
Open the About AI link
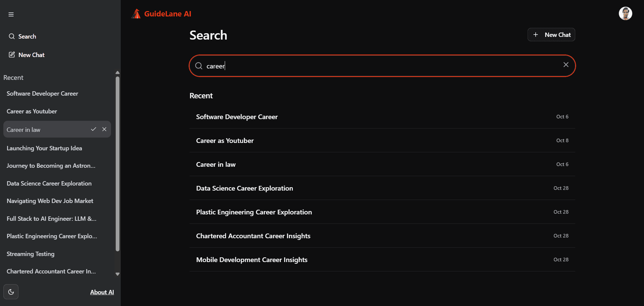(x=102, y=292)
